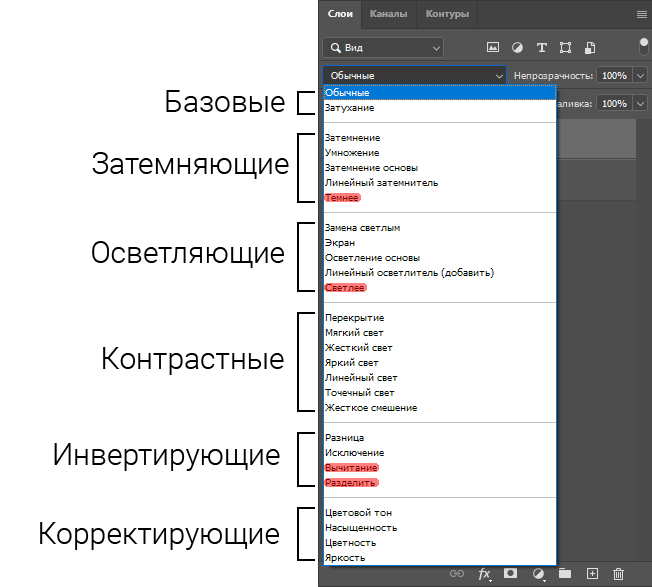Image resolution: width=652 pixels, height=587 pixels.
Task: Expand the Непрозрачность percentage dropdown arrow
Action: (640, 75)
